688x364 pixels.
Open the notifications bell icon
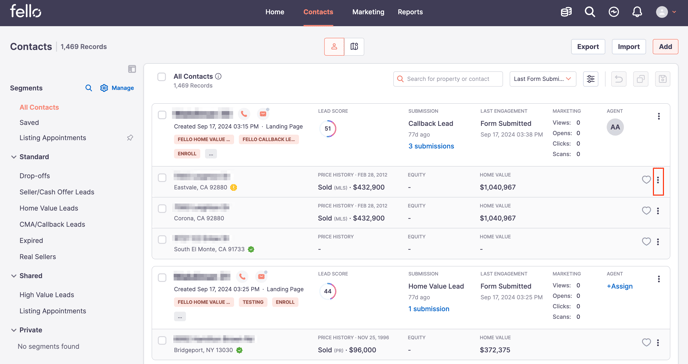point(637,12)
